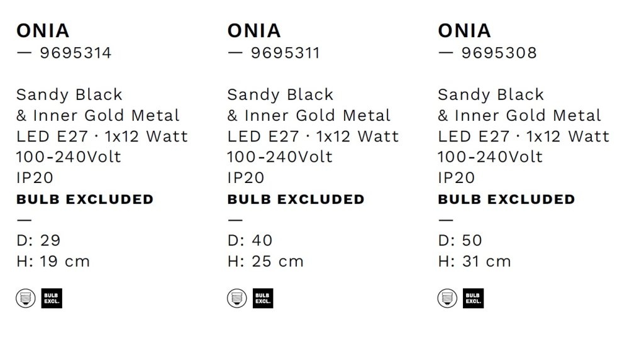Click the E27 bulb icon under 9695311
Screen dimensions: 644x361
237,298
